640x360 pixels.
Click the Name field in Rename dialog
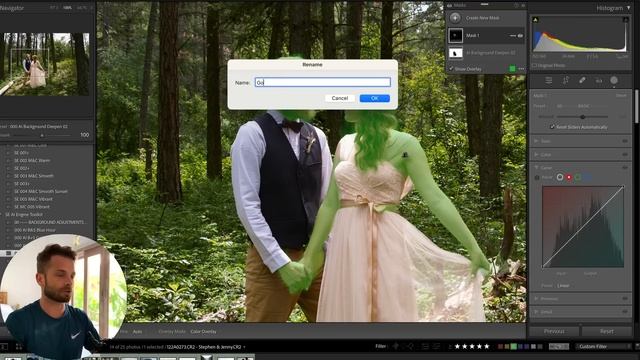pos(322,82)
